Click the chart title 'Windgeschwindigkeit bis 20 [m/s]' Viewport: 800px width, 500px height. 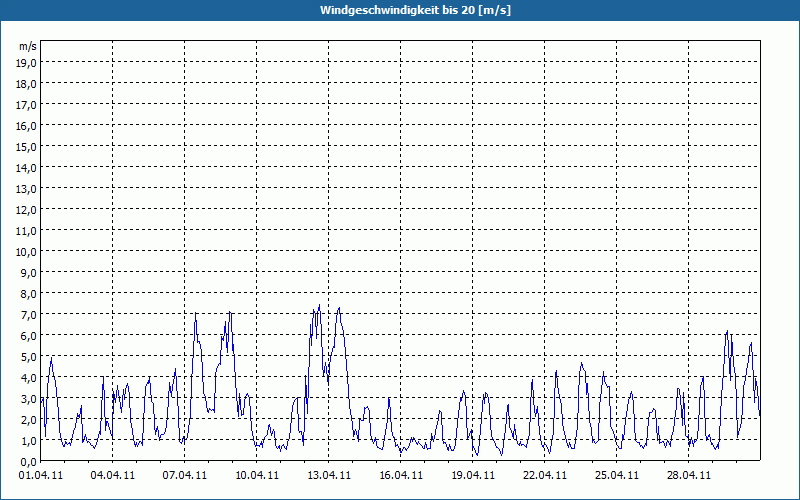click(x=415, y=10)
